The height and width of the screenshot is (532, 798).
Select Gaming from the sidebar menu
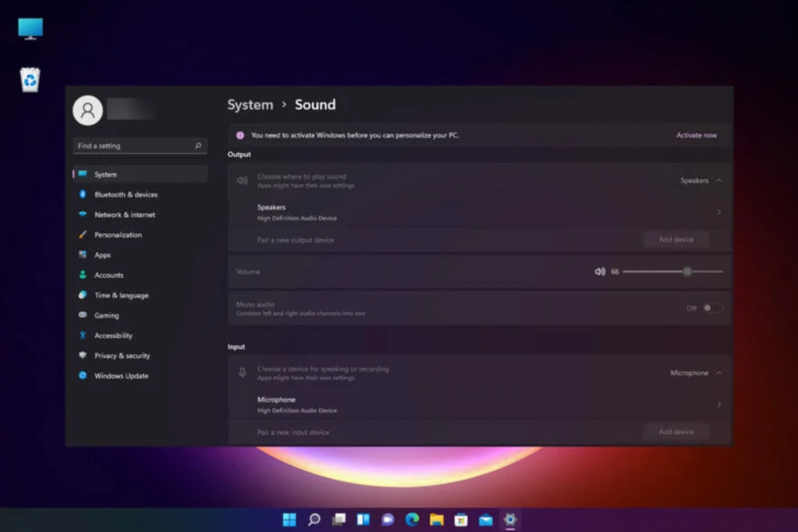click(106, 315)
